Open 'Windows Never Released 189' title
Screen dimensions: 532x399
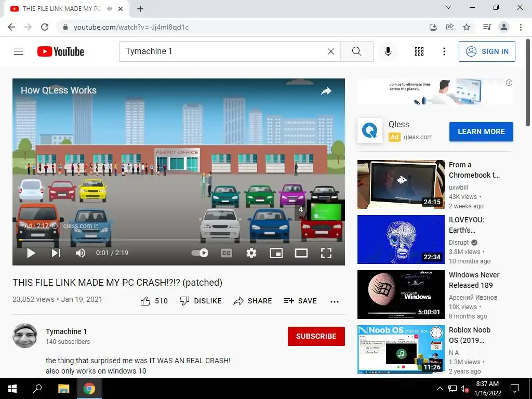pos(474,280)
